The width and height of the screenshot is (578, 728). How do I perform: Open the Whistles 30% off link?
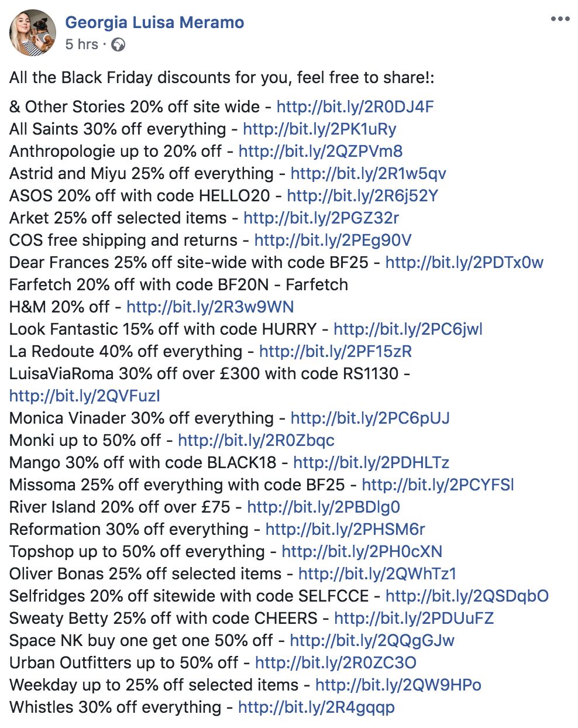tap(316, 708)
